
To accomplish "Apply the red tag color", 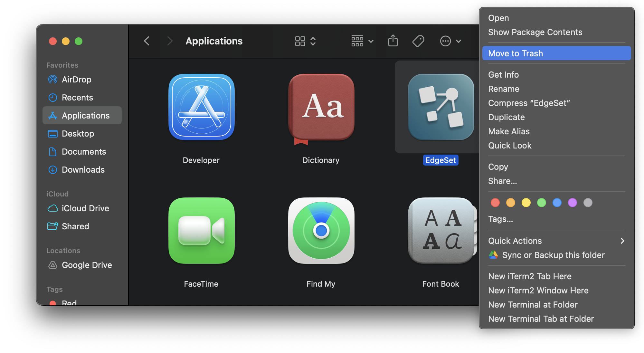I will click(x=495, y=203).
